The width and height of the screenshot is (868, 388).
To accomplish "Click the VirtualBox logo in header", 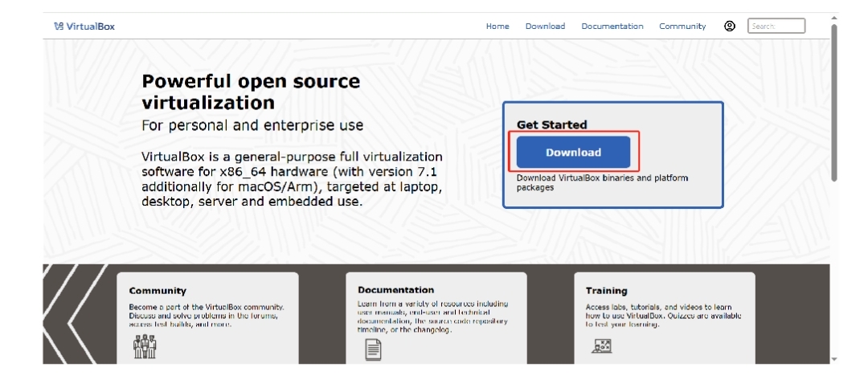I will point(84,26).
